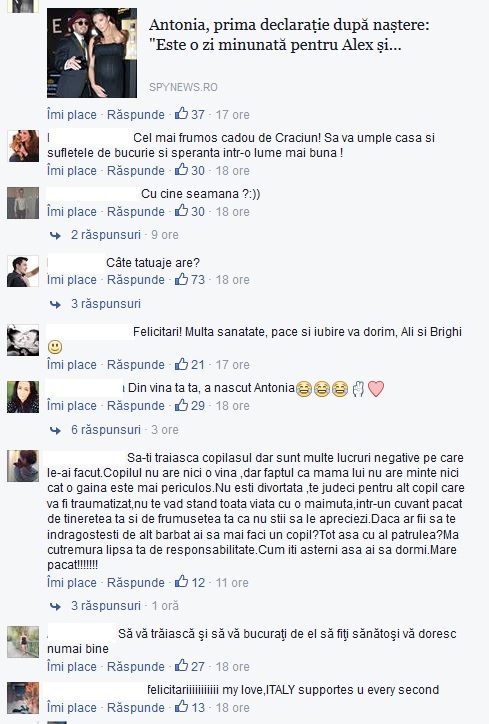Click the thumbs-up icon showing 12 likes
The width and height of the screenshot is (489, 724).
click(181, 582)
